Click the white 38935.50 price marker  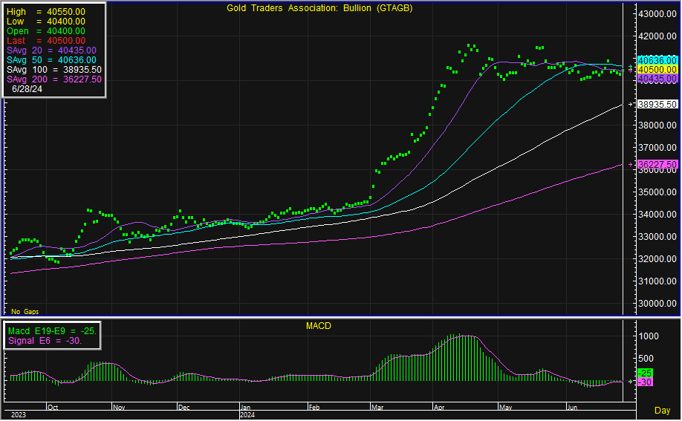pyautogui.click(x=658, y=104)
